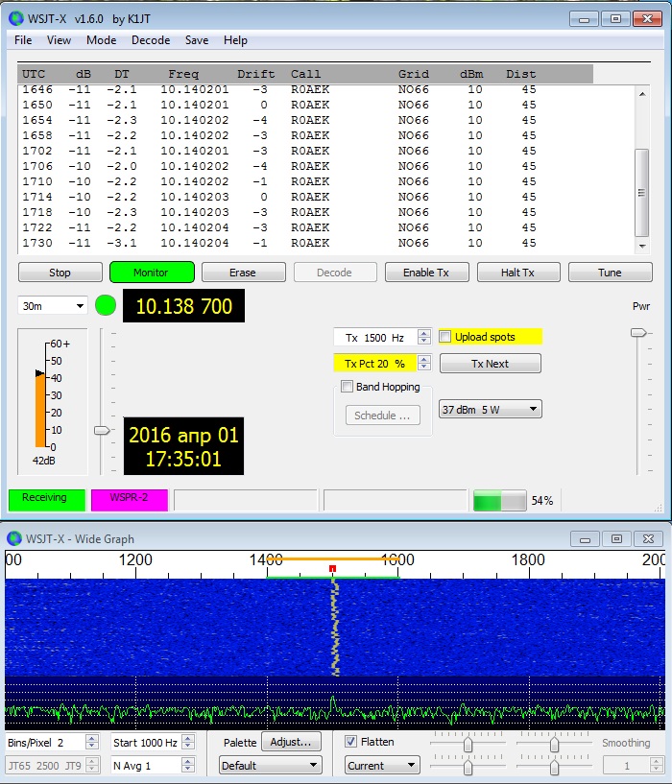672x784 pixels.
Task: Select the decode row at UTC 1730
Action: [279, 243]
